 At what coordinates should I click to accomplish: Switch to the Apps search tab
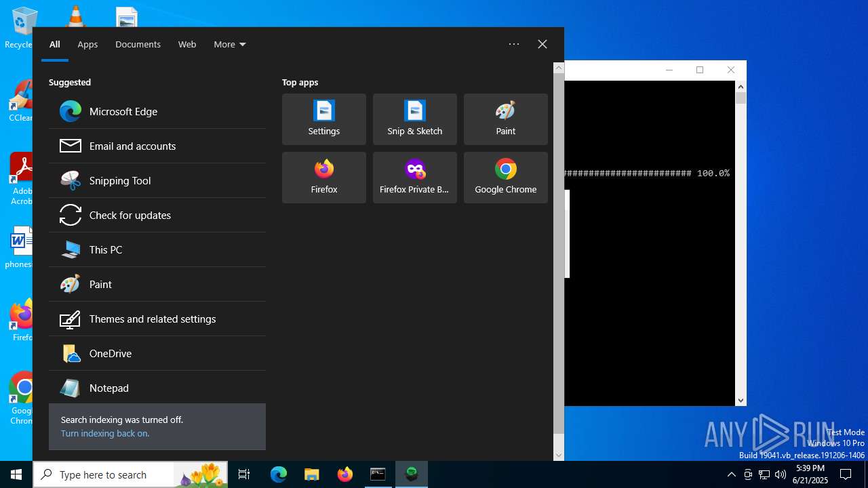coord(87,44)
